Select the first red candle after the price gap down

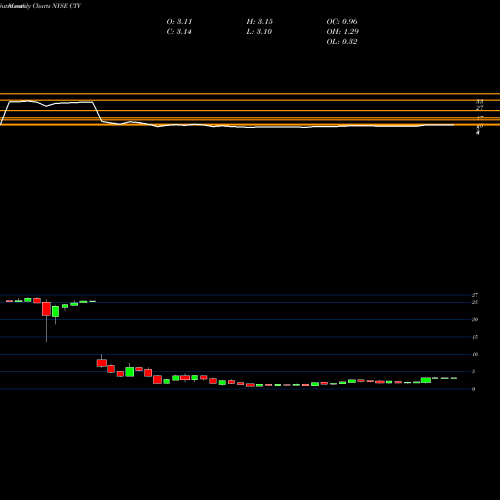pyautogui.click(x=102, y=363)
